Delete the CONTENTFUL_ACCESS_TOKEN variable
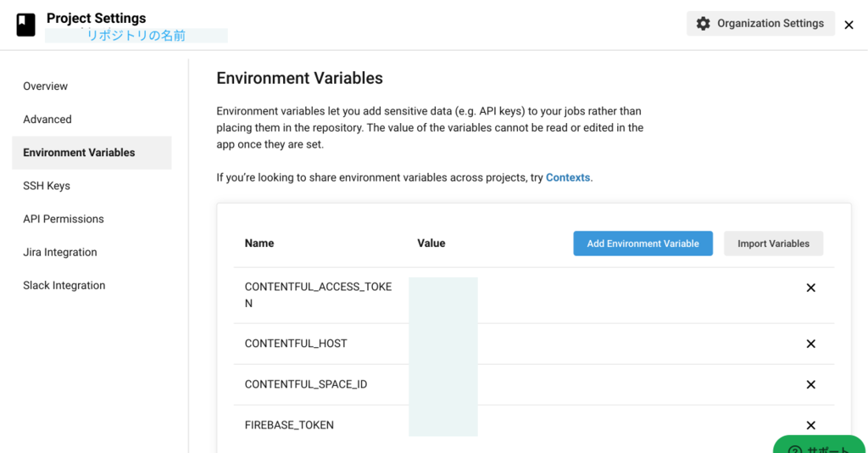 pos(810,288)
